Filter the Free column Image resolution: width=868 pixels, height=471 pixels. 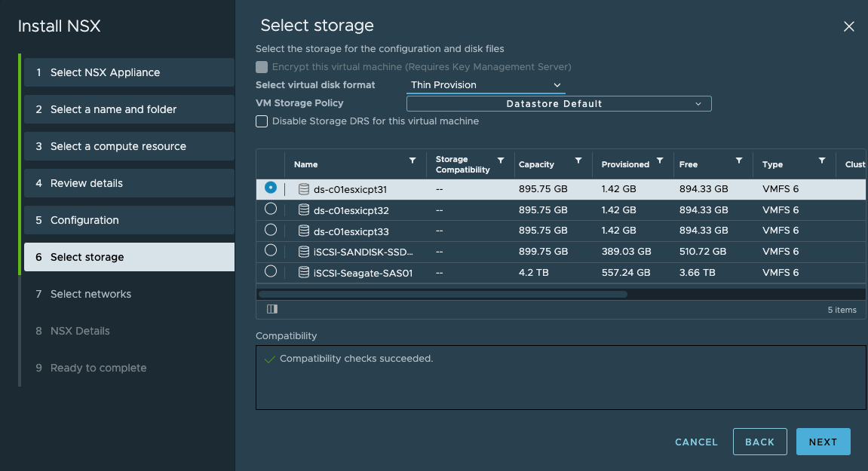tap(738, 161)
